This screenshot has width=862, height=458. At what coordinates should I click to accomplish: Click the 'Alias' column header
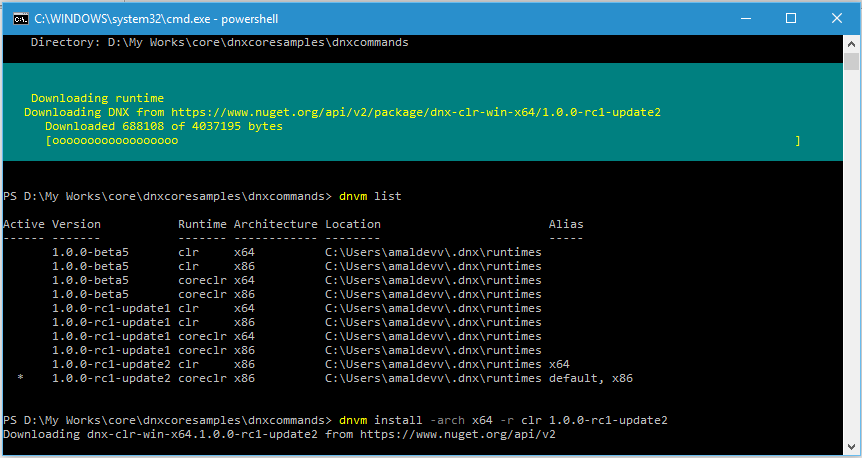pyautogui.click(x=566, y=224)
